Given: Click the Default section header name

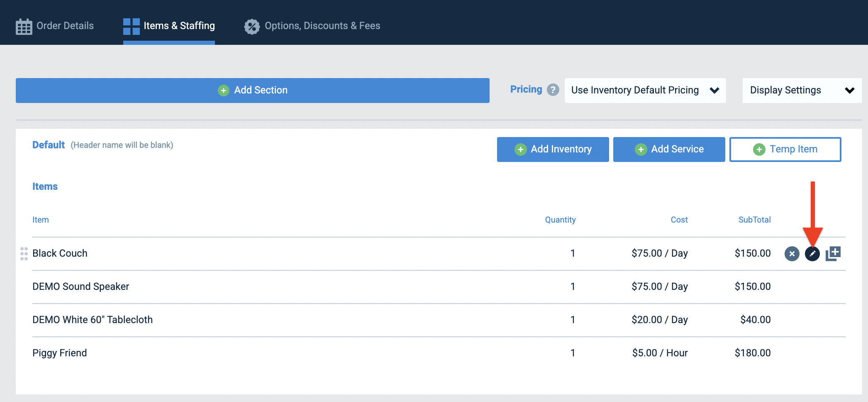Looking at the screenshot, I should 49,145.
